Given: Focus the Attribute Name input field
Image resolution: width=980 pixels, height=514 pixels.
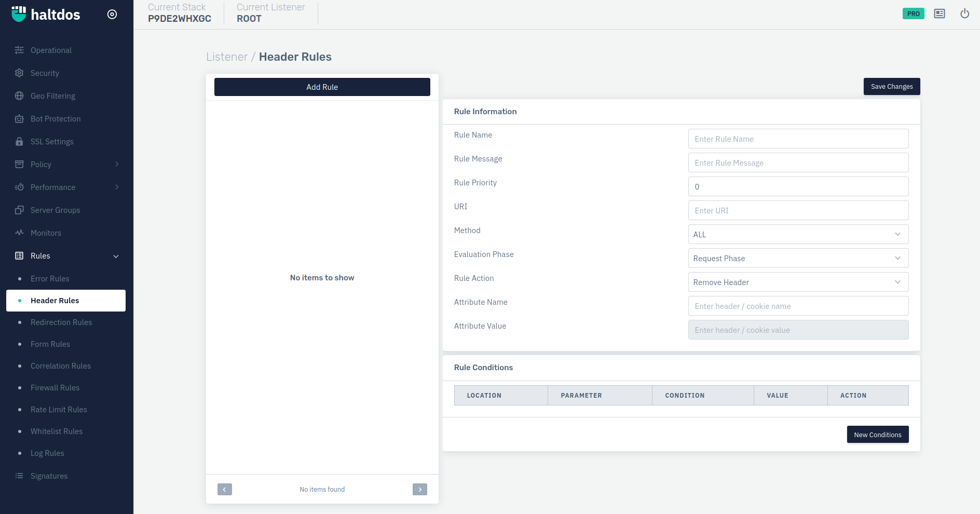Looking at the screenshot, I should point(798,306).
